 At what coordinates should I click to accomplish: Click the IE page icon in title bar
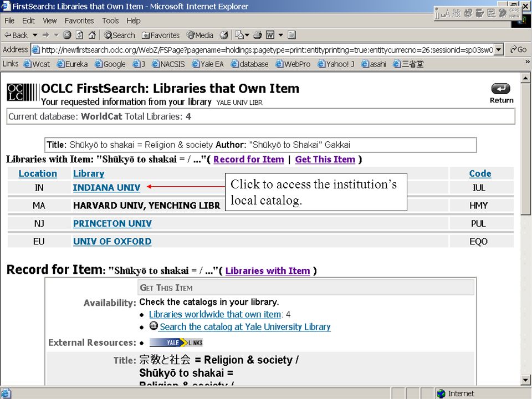[6, 6]
